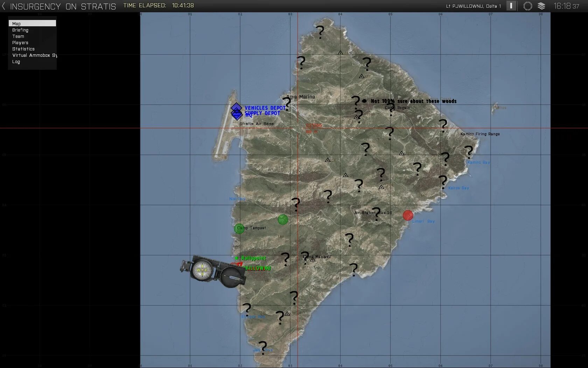Click the northernmost question mark on the island
The image size is (588, 368).
(x=320, y=32)
